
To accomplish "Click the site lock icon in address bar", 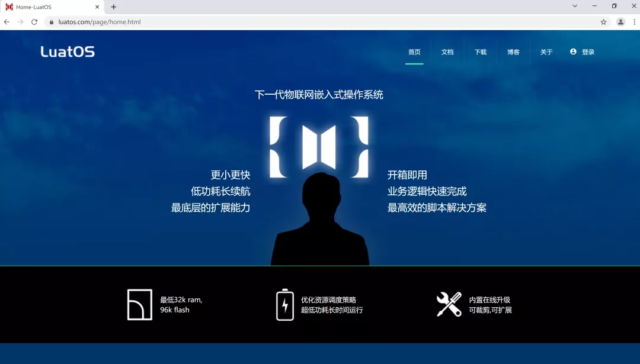I will click(x=52, y=22).
